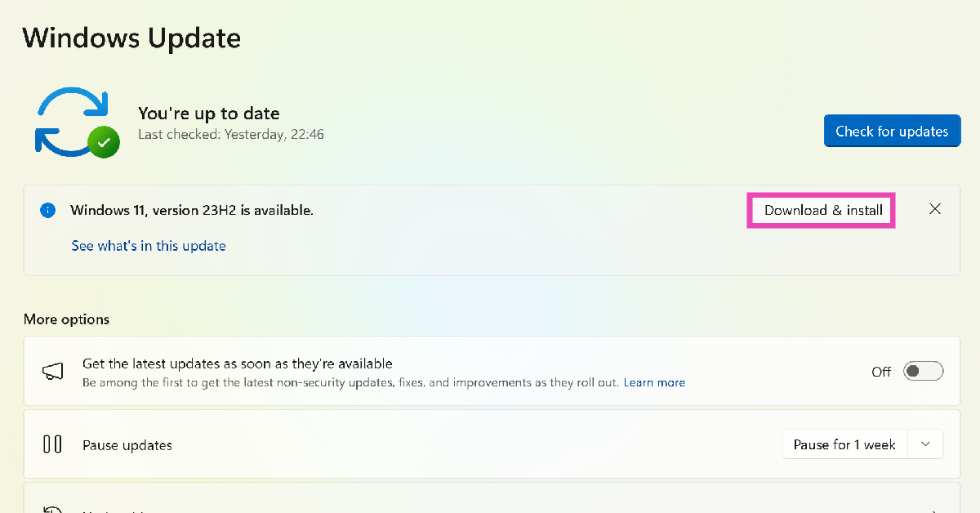The height and width of the screenshot is (513, 980).
Task: Follow the Learn more link
Action: [654, 382]
